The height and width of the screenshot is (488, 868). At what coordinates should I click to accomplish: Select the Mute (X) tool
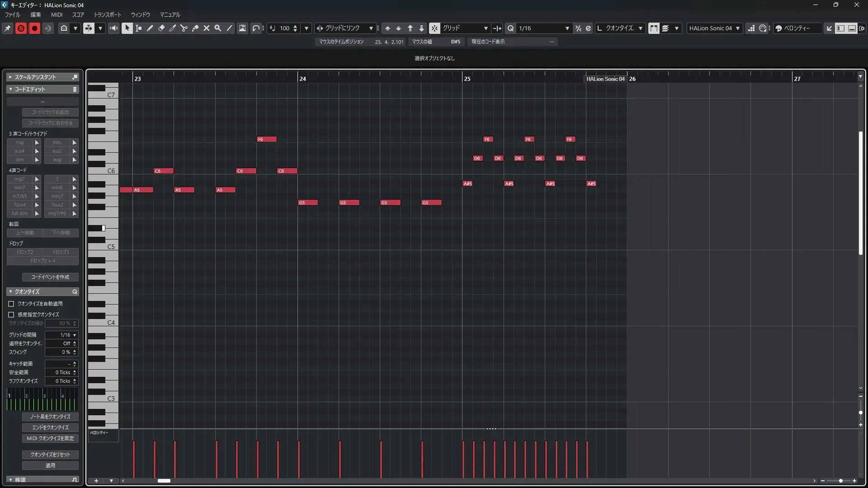(207, 28)
